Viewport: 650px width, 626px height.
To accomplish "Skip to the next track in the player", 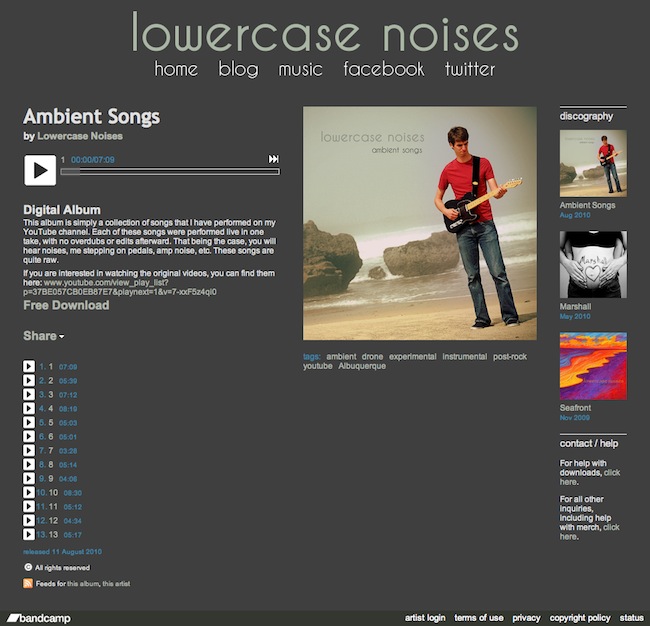I will (x=274, y=159).
